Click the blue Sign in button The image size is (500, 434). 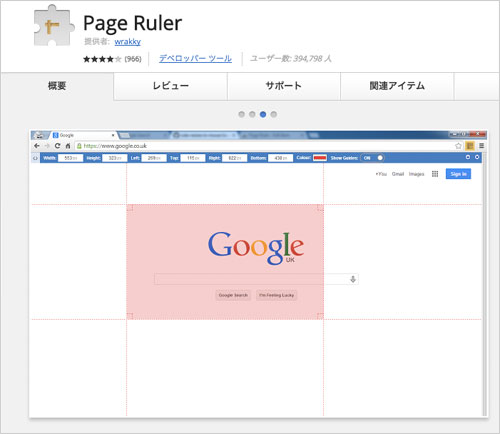pyautogui.click(x=458, y=174)
